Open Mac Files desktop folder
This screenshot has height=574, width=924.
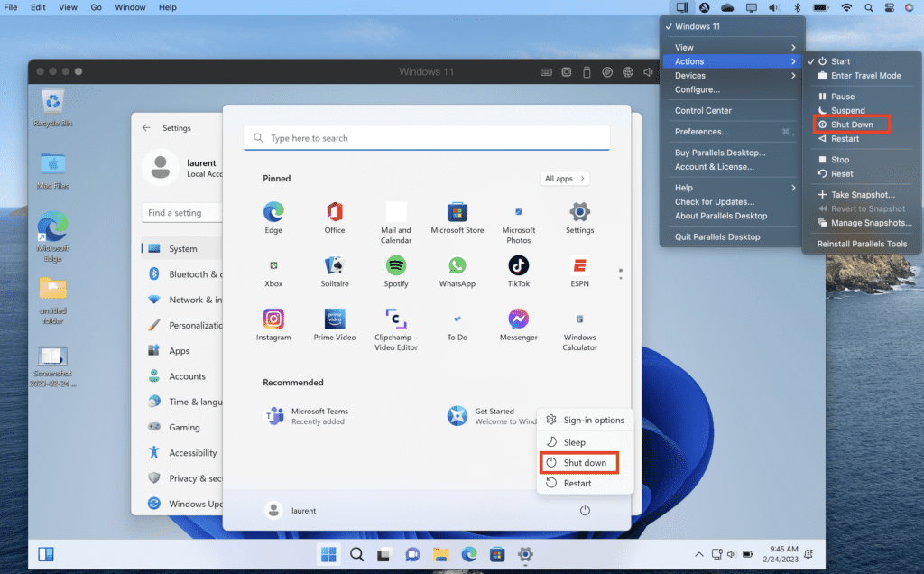point(53,171)
